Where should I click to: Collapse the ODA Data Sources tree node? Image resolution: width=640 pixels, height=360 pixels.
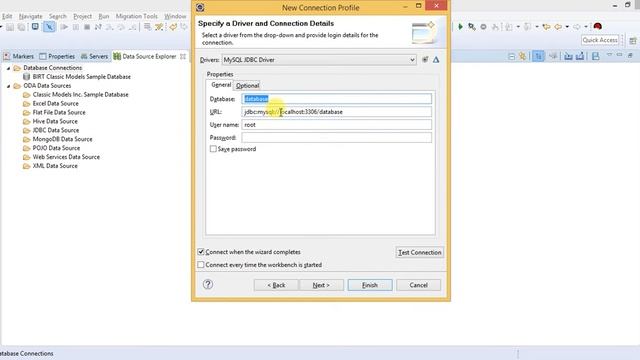[x=9, y=86]
